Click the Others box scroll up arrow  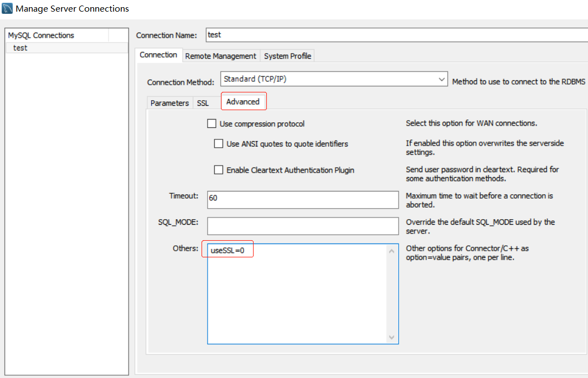click(391, 251)
